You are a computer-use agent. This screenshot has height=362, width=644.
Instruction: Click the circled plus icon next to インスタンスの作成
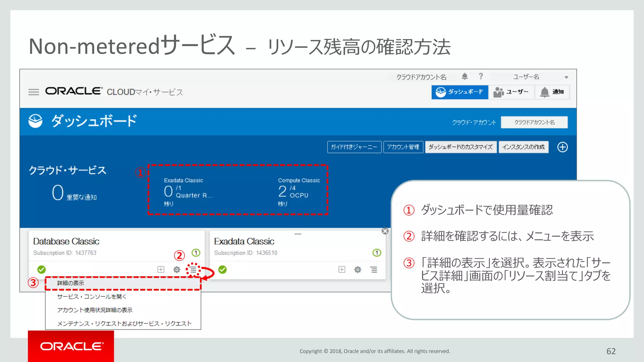[563, 147]
